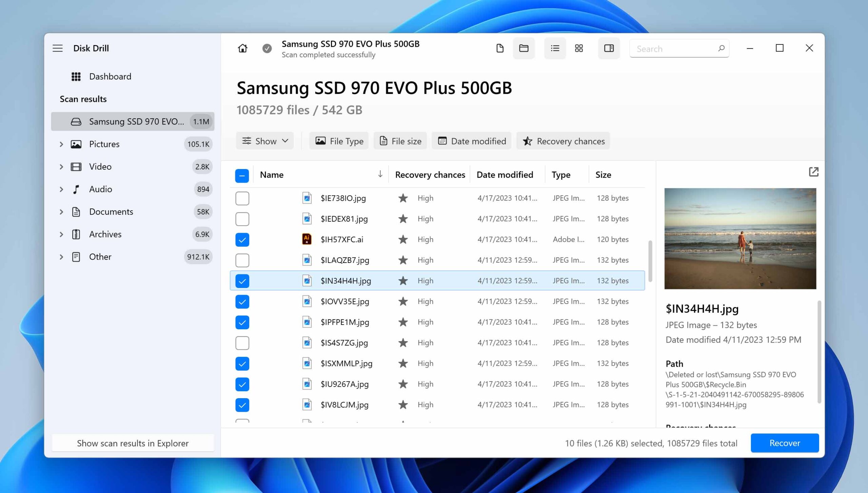Viewport: 868px width, 493px height.
Task: Expand the Documents tree chevron
Action: pyautogui.click(x=61, y=212)
